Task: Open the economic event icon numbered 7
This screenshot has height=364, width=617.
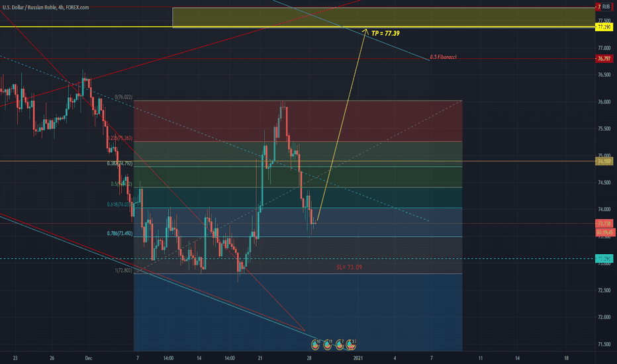Action: 340,345
